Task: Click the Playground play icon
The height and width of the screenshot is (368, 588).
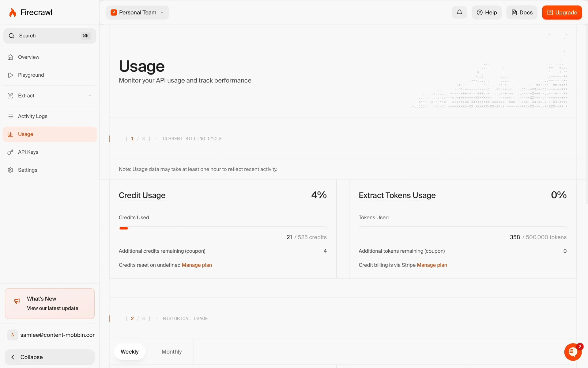Action: pos(10,75)
